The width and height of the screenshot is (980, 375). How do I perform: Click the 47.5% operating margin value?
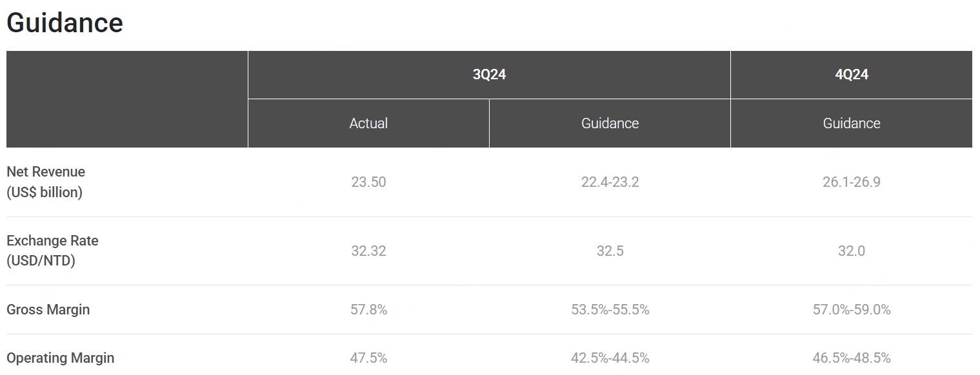click(368, 358)
